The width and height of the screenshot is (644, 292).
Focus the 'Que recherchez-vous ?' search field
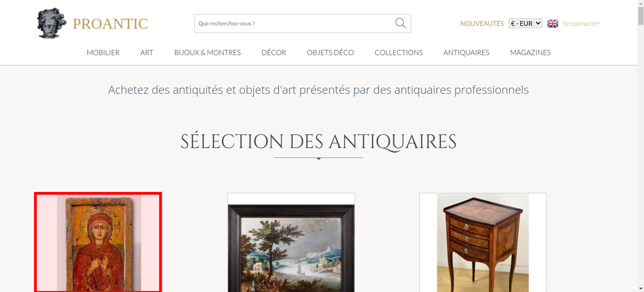tap(295, 23)
